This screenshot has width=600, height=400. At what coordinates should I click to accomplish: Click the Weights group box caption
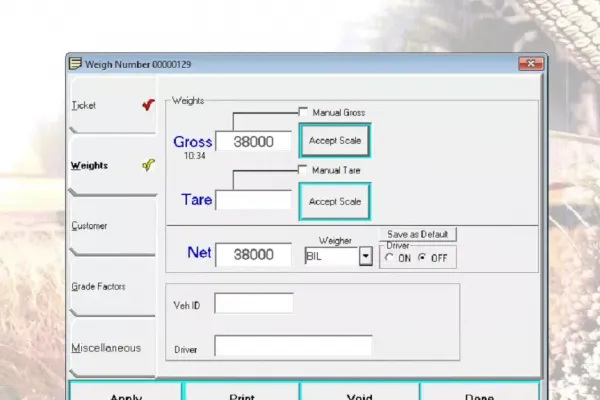(x=188, y=101)
